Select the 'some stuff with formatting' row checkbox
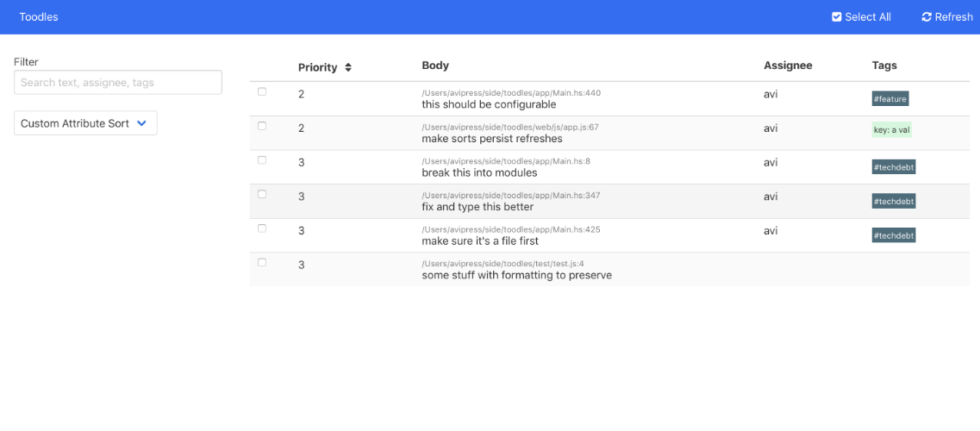 click(262, 262)
